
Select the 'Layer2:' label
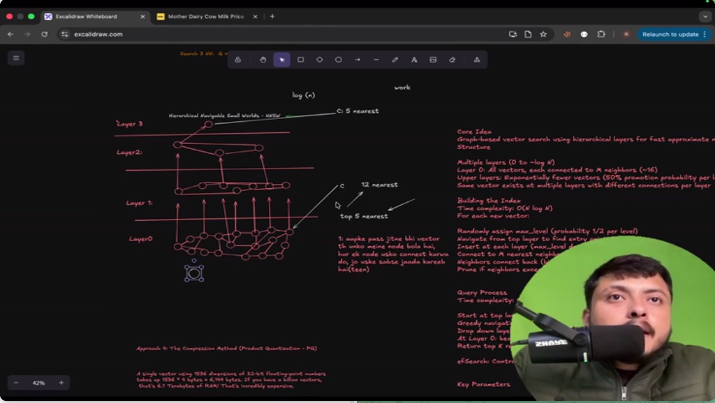click(130, 152)
